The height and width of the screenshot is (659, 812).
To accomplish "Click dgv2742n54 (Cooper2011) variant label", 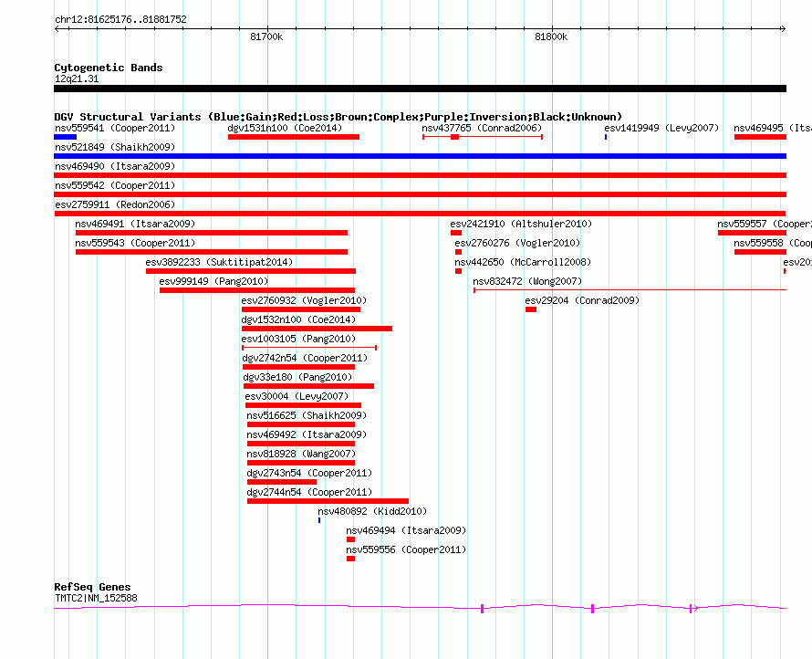I will click(x=305, y=358).
